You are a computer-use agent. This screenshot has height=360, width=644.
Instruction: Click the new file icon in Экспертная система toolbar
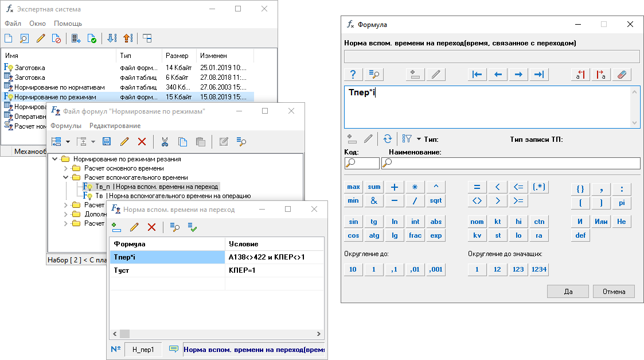[x=9, y=38]
